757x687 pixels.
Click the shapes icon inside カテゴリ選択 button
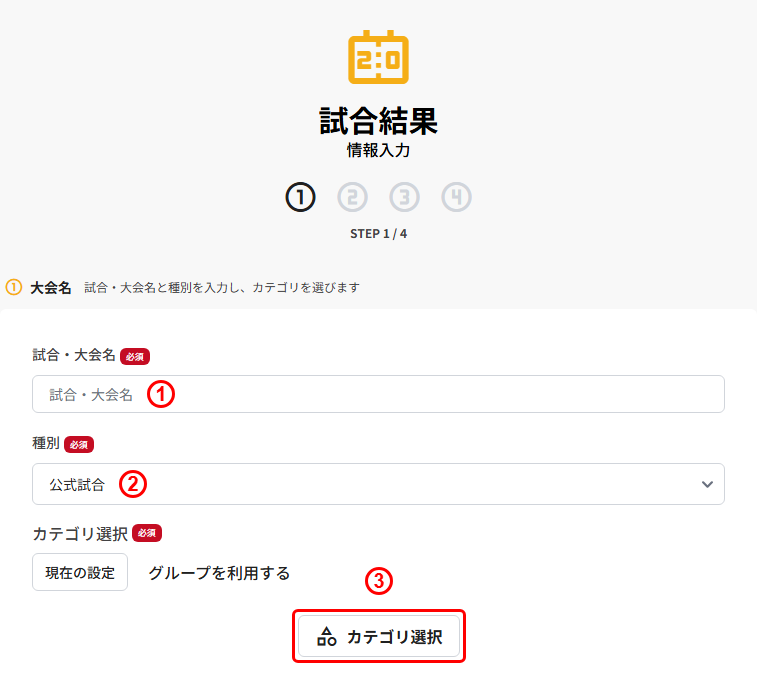tap(326, 636)
